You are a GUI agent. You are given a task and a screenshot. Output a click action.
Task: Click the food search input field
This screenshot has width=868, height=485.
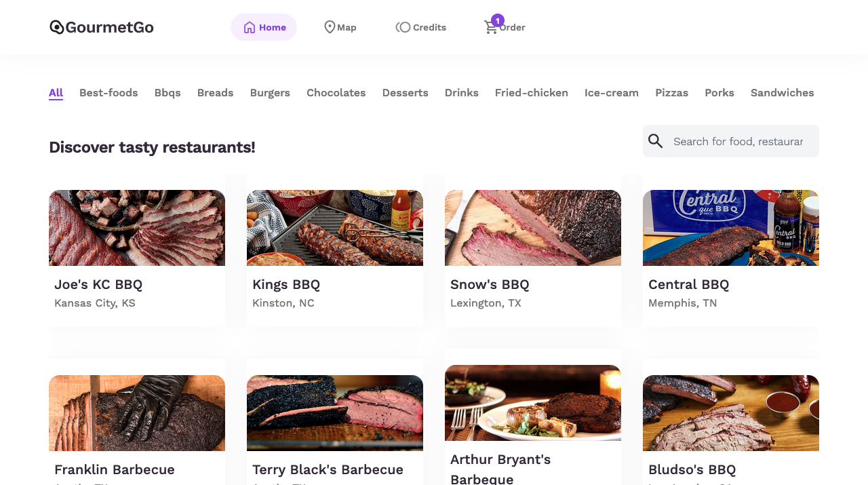[x=739, y=141]
